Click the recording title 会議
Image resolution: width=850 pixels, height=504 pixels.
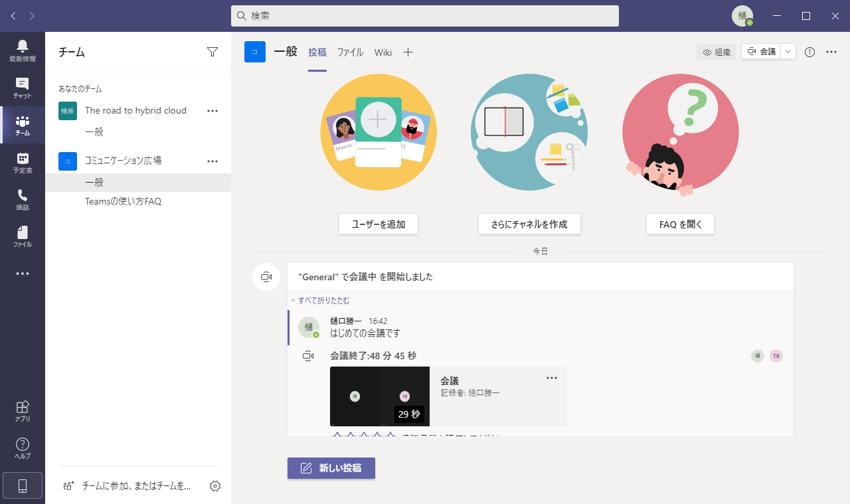pyautogui.click(x=450, y=381)
